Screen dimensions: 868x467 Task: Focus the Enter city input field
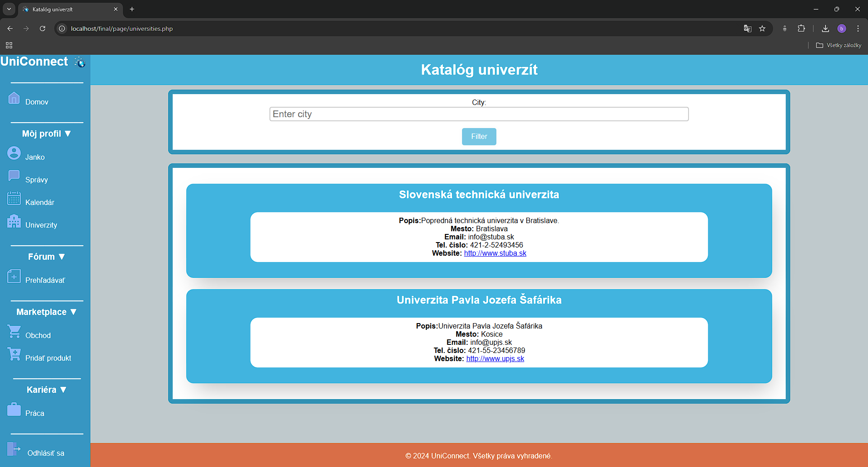[479, 114]
